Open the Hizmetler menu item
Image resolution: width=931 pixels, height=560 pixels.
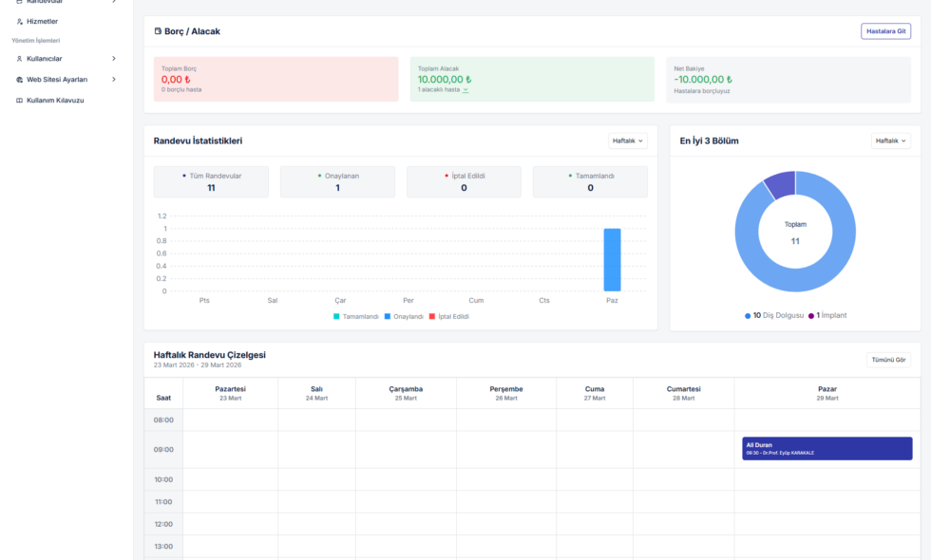click(x=42, y=21)
